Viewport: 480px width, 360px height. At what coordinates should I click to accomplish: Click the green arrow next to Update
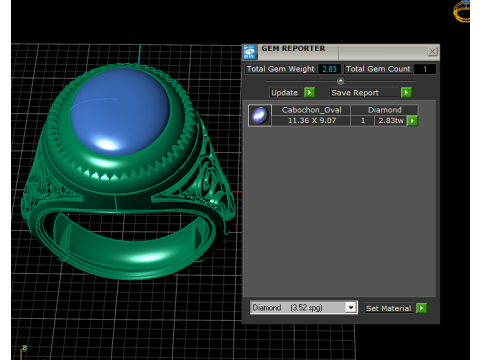pos(309,92)
